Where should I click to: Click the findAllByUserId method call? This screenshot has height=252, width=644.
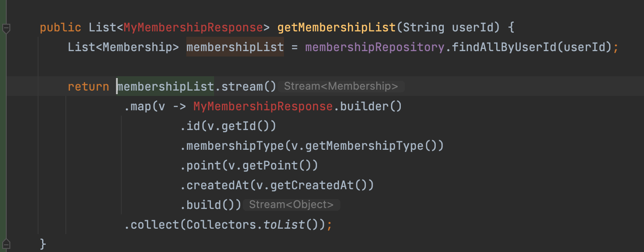pyautogui.click(x=502, y=47)
